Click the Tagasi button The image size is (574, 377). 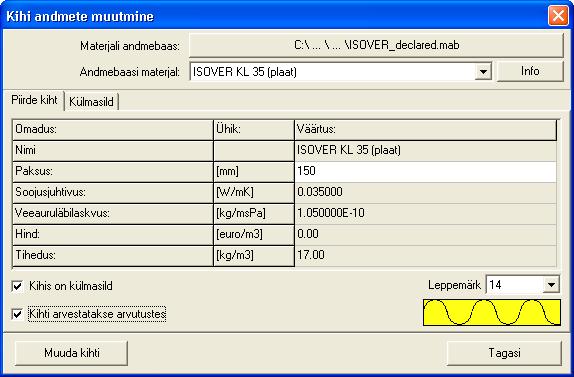click(x=504, y=353)
